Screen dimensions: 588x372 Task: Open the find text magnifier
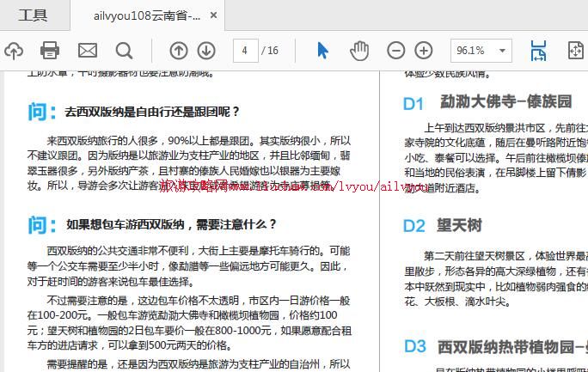coord(124,51)
